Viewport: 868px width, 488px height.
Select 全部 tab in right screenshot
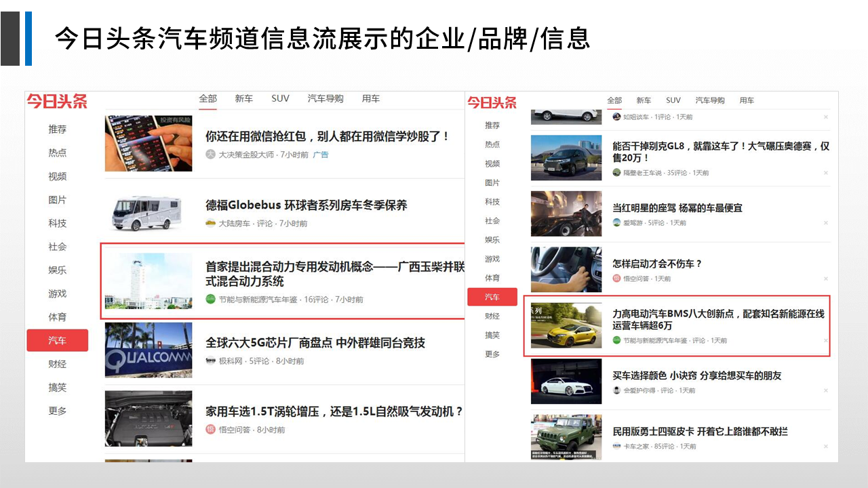pos(614,100)
